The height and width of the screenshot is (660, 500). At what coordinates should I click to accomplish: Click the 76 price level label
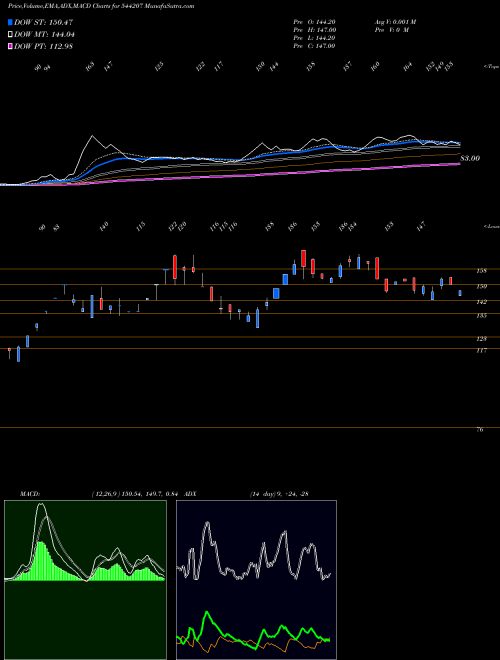coord(480,430)
